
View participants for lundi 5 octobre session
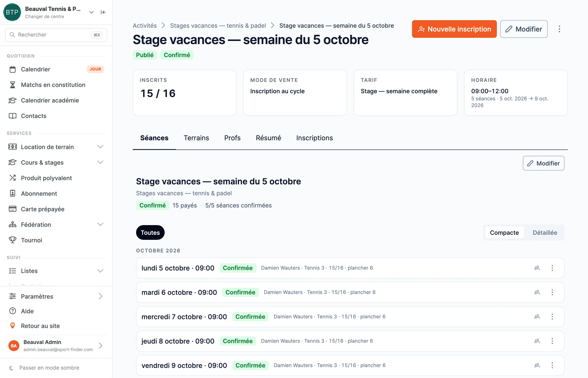click(537, 268)
